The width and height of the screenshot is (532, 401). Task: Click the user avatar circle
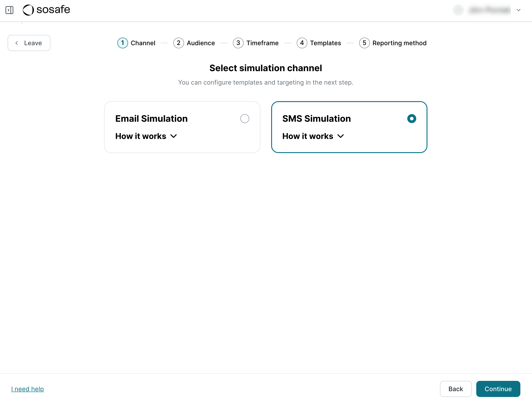click(458, 10)
